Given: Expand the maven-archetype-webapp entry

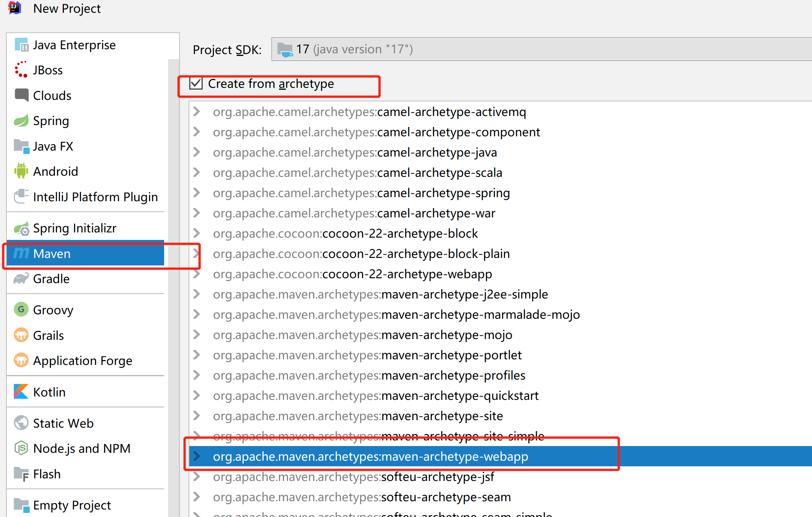Looking at the screenshot, I should 196,456.
